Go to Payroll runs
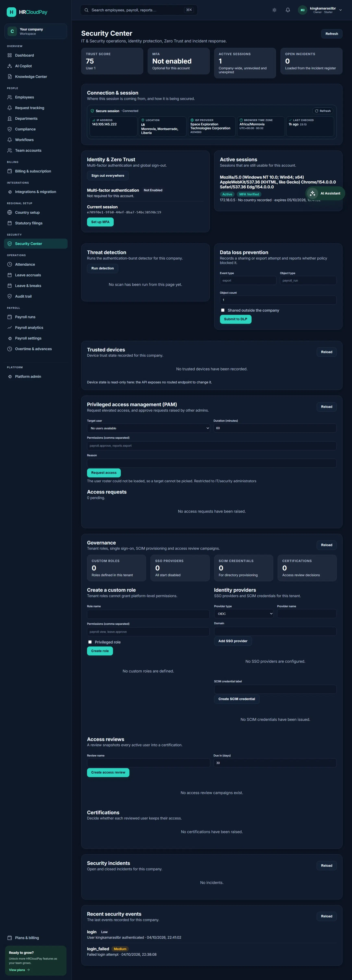Viewport: 352px width, 980px height. [36, 317]
